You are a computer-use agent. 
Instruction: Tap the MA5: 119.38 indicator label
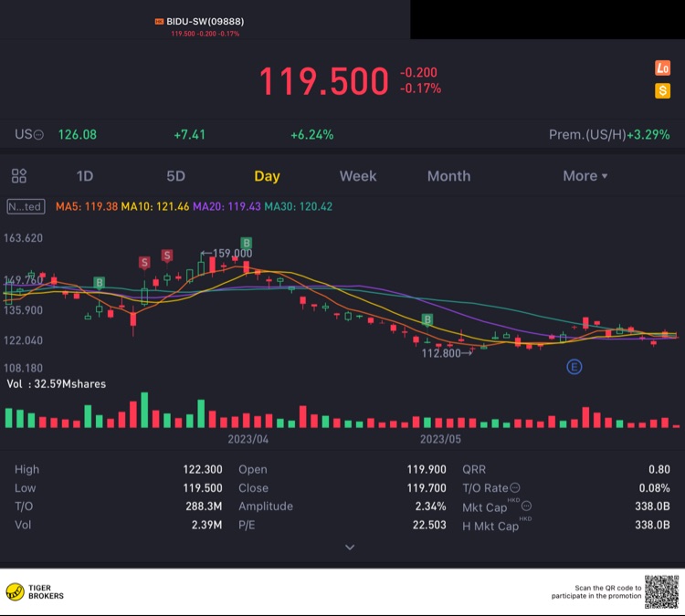click(x=87, y=206)
